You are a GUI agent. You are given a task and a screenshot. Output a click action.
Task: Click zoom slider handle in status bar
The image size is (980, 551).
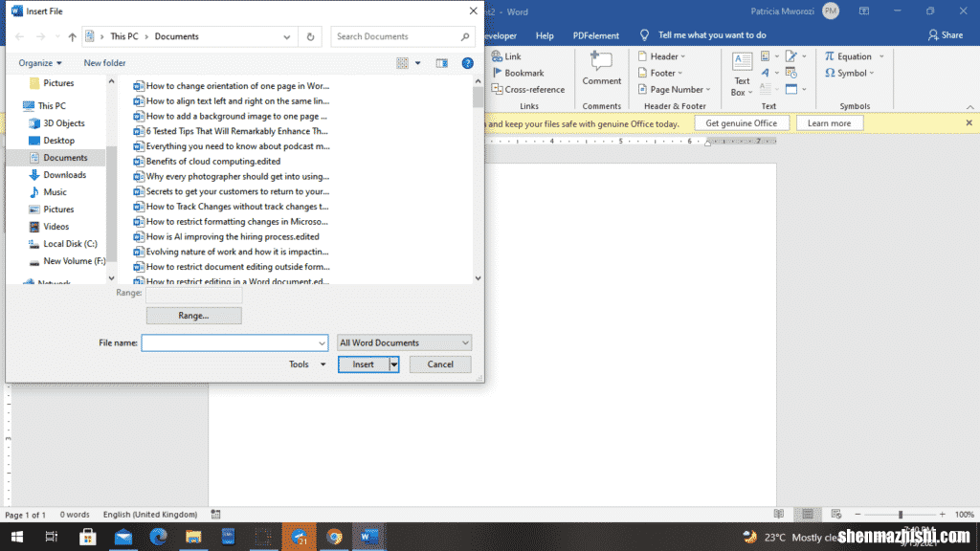[x=901, y=514]
